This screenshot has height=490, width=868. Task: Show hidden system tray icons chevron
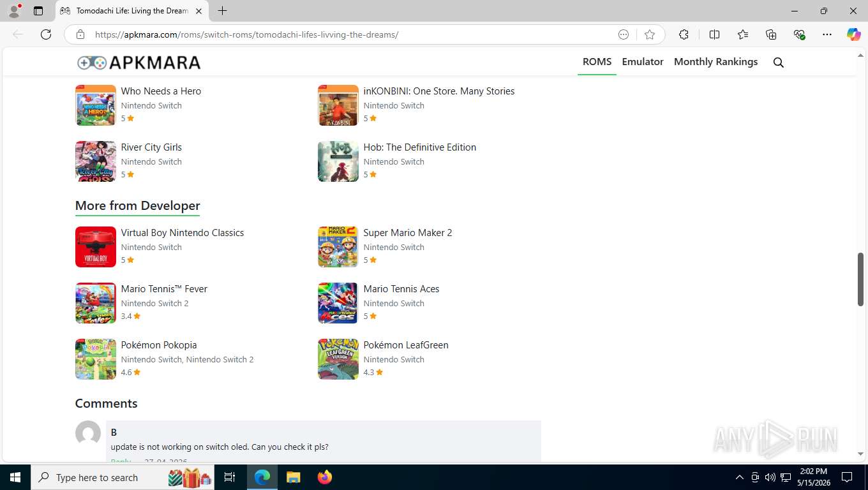pos(740,477)
